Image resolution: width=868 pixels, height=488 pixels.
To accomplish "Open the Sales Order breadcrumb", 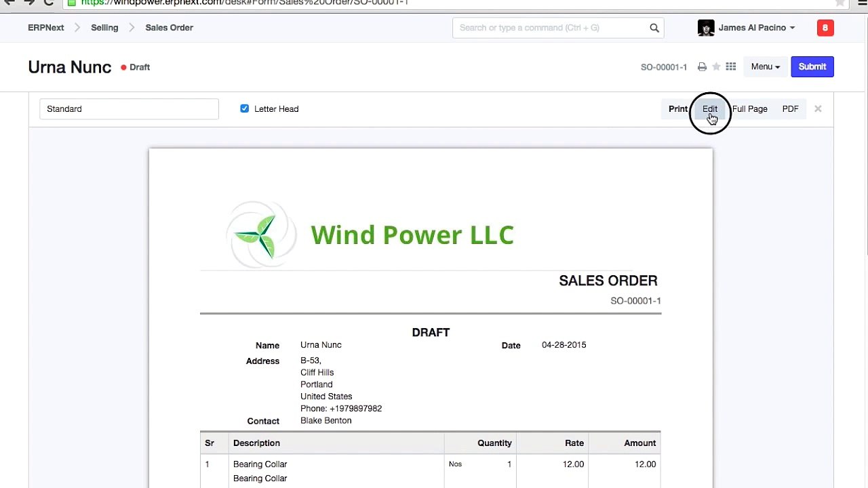I will point(170,28).
